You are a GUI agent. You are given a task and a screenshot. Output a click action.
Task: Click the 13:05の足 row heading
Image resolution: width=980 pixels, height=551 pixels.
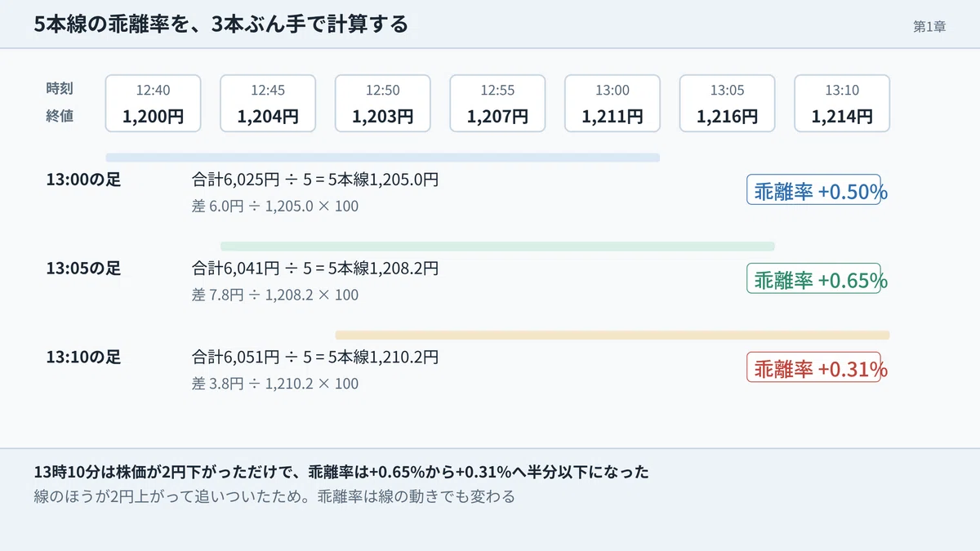tap(83, 268)
